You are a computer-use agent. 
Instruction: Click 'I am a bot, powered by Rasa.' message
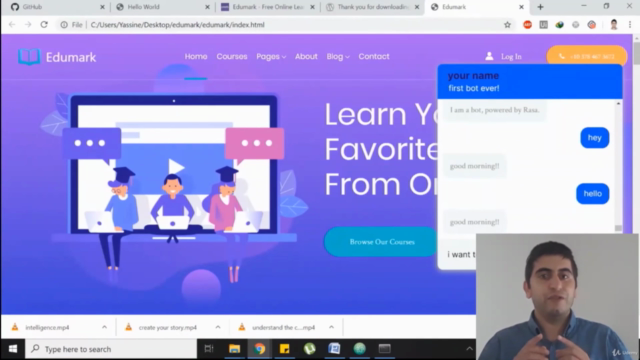click(494, 110)
